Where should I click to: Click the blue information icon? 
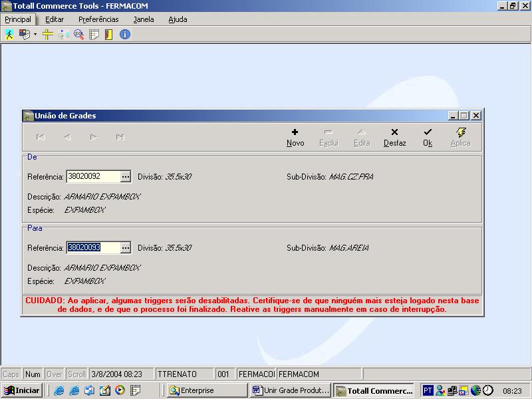[124, 35]
